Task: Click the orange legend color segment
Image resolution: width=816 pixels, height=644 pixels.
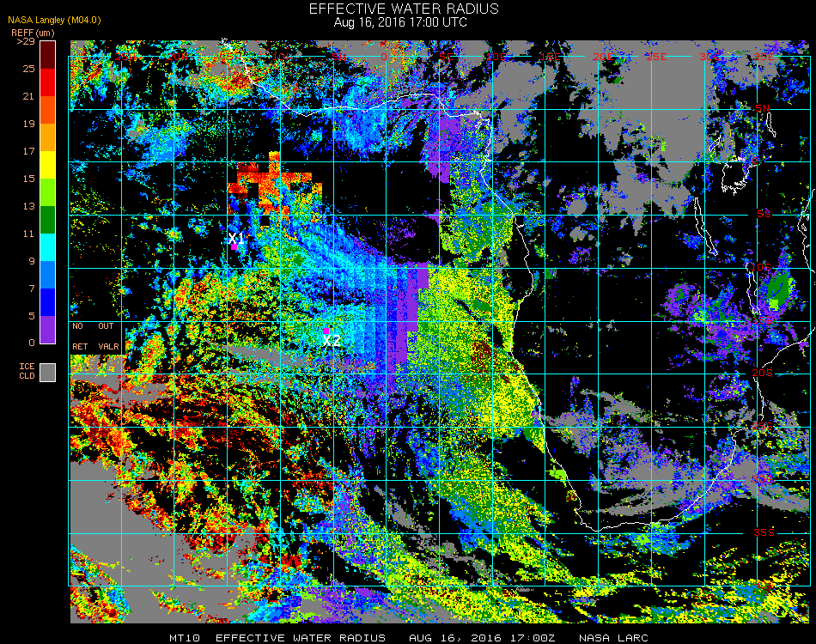Action: 48,137
